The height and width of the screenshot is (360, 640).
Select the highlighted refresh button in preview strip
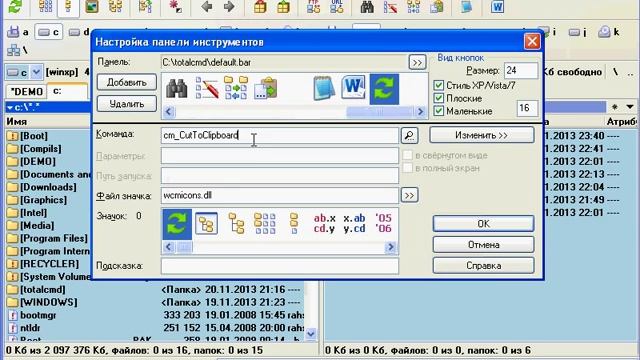point(384,89)
